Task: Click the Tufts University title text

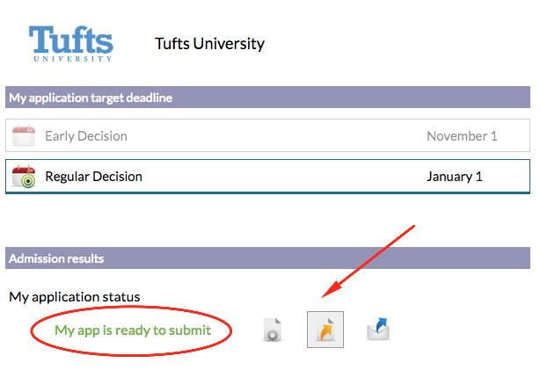Action: 209,44
